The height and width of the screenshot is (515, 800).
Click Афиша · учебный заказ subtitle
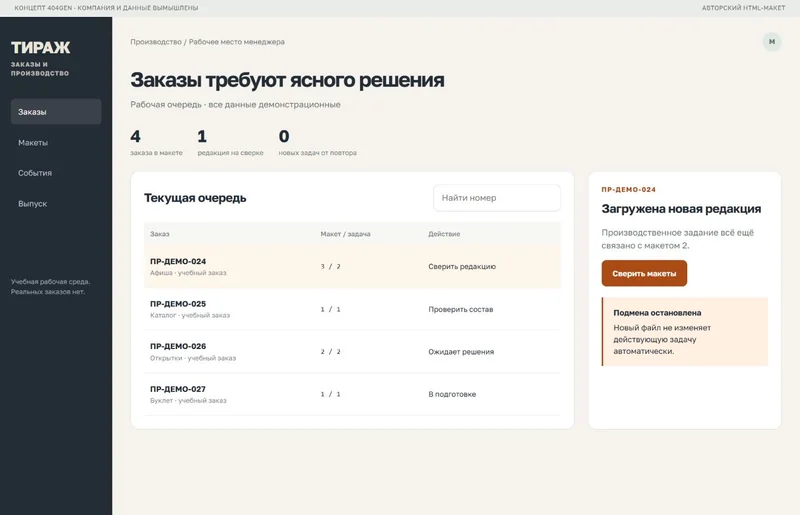tap(188, 273)
